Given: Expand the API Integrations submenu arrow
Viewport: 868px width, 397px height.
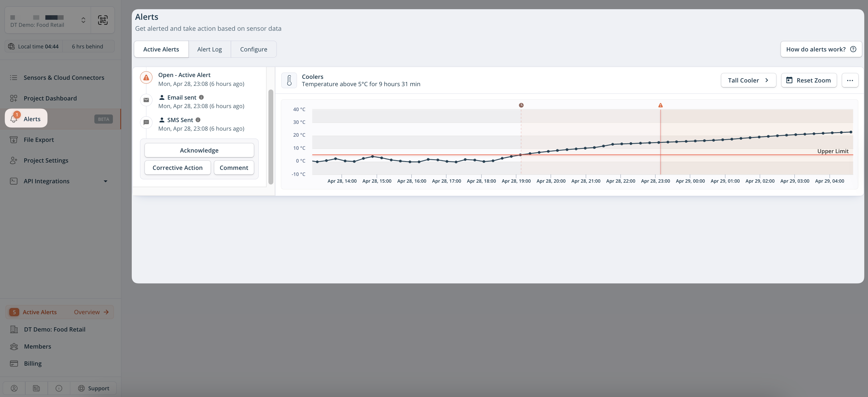Looking at the screenshot, I should 106,181.
